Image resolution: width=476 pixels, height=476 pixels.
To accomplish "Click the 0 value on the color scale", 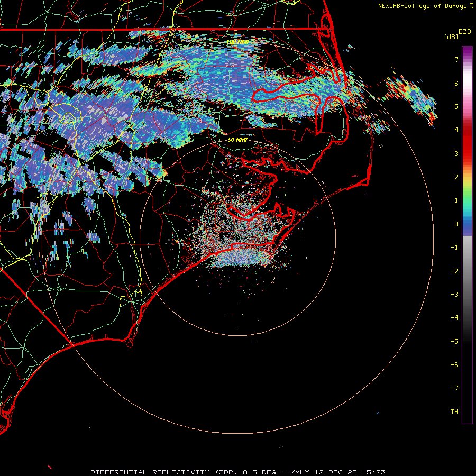I will click(456, 224).
